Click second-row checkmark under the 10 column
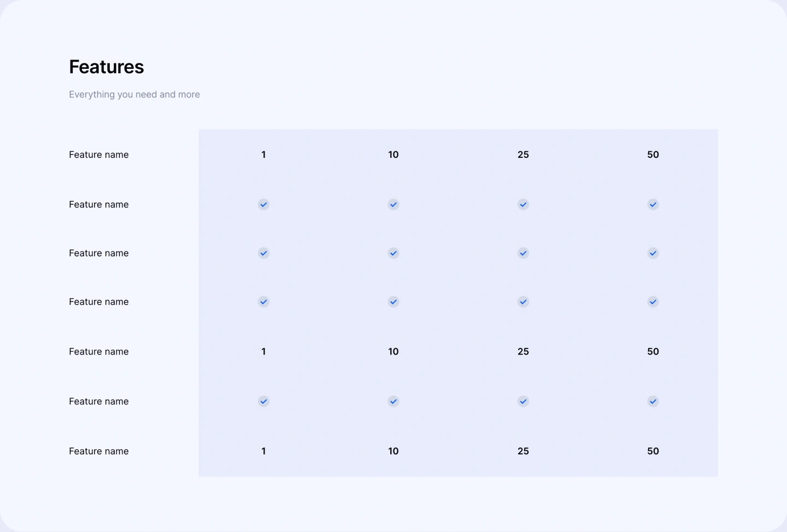Image resolution: width=787 pixels, height=532 pixels. pyautogui.click(x=393, y=204)
